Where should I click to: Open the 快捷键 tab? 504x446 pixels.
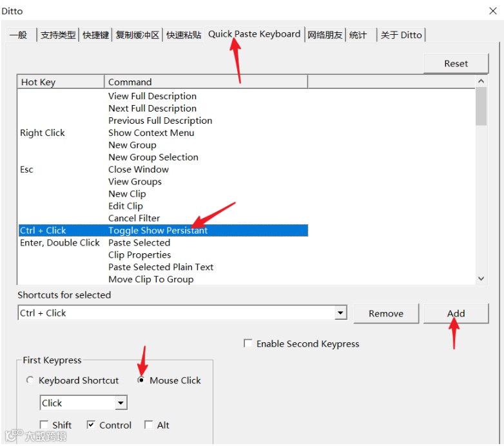pyautogui.click(x=95, y=35)
